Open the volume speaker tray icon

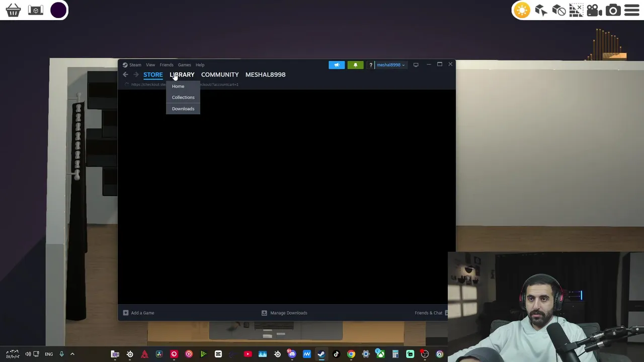(28, 354)
